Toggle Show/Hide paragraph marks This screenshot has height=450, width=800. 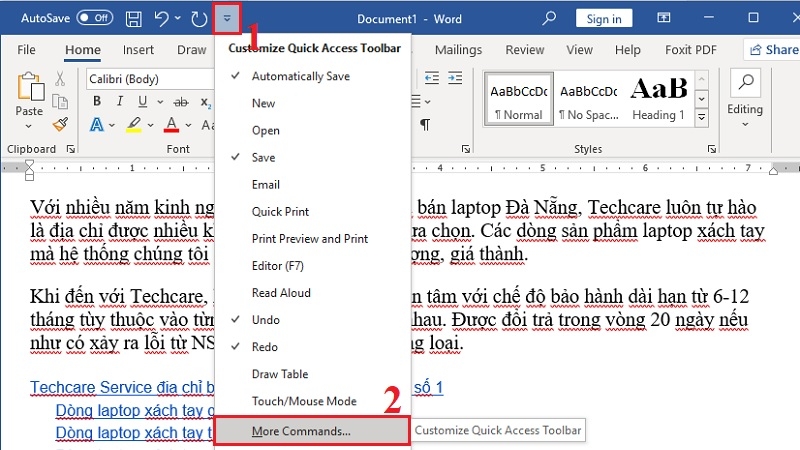[425, 124]
